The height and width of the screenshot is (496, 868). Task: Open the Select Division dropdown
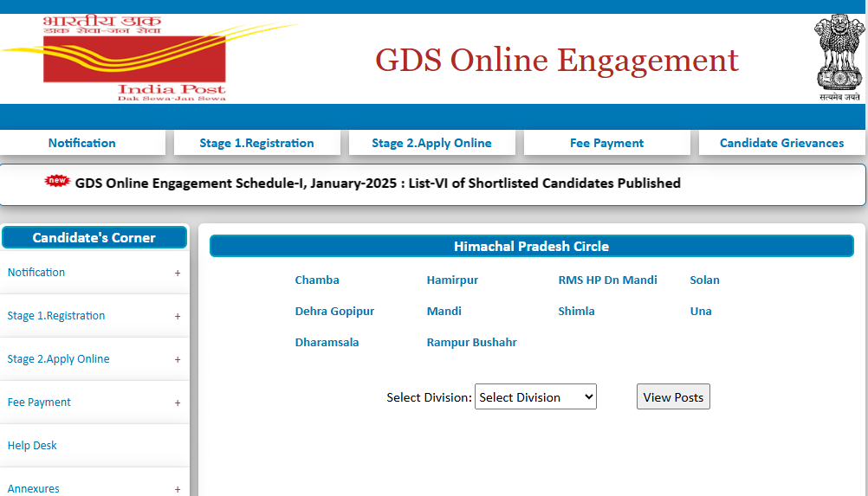click(x=535, y=397)
